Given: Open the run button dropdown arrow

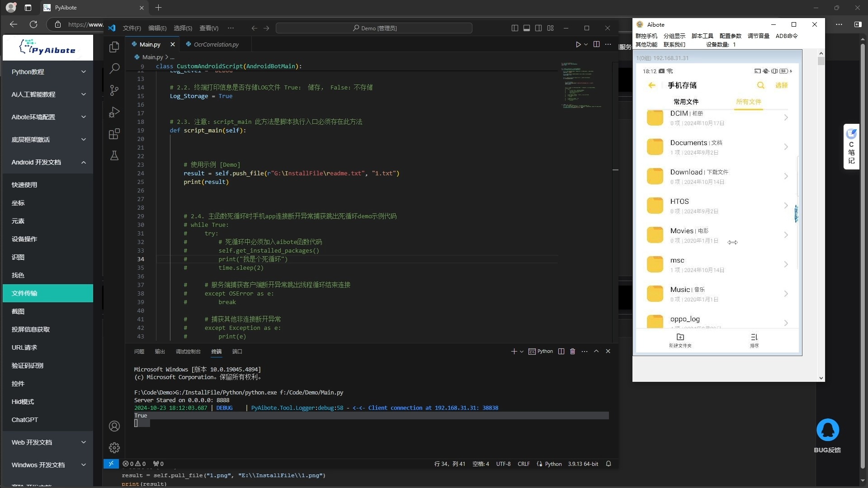Looking at the screenshot, I should 586,44.
